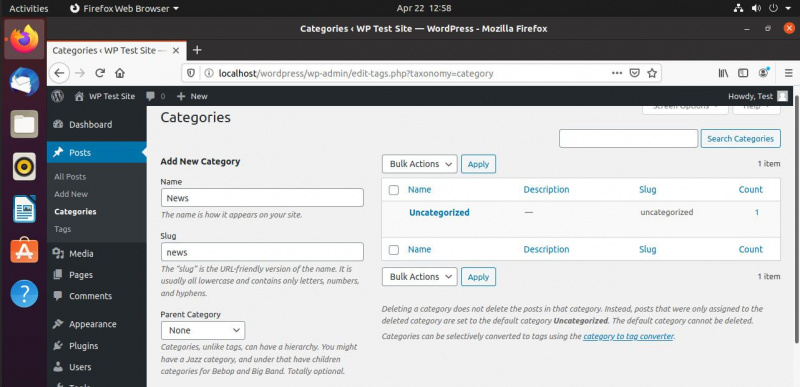Click the browser forward arrow

click(x=80, y=73)
